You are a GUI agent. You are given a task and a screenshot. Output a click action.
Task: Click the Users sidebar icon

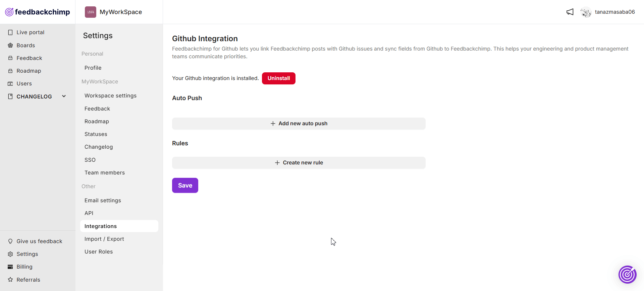coord(10,84)
